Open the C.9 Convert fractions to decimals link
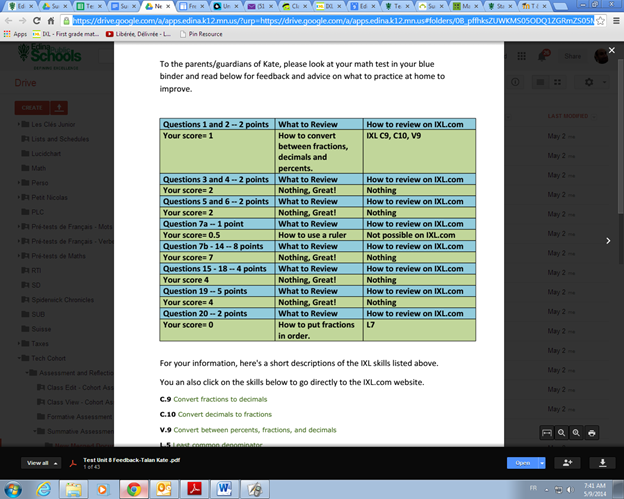The image size is (624, 499). [220, 399]
